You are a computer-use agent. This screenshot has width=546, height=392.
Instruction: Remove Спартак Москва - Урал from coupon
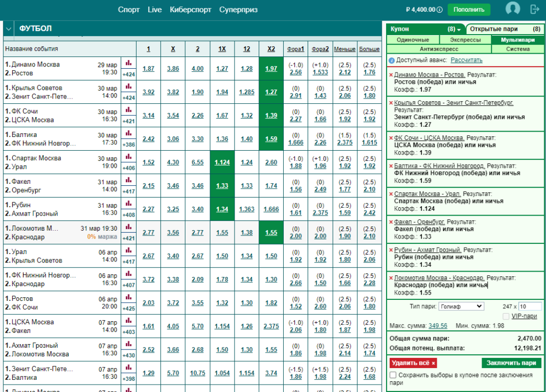[391, 194]
